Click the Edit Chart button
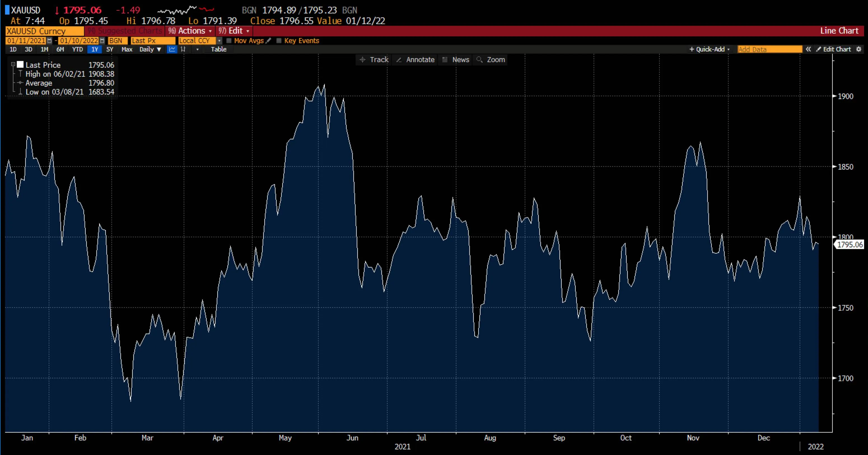 tap(836, 49)
